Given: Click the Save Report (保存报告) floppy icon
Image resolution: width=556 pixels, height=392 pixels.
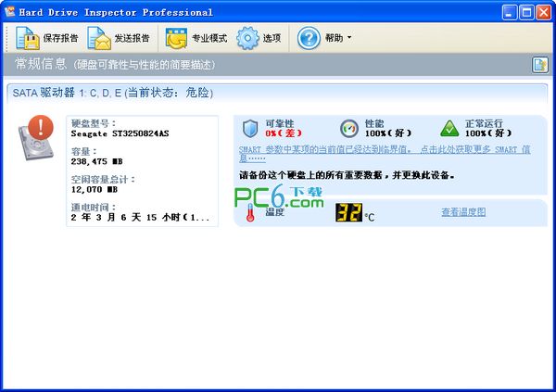Looking at the screenshot, I should (28, 38).
